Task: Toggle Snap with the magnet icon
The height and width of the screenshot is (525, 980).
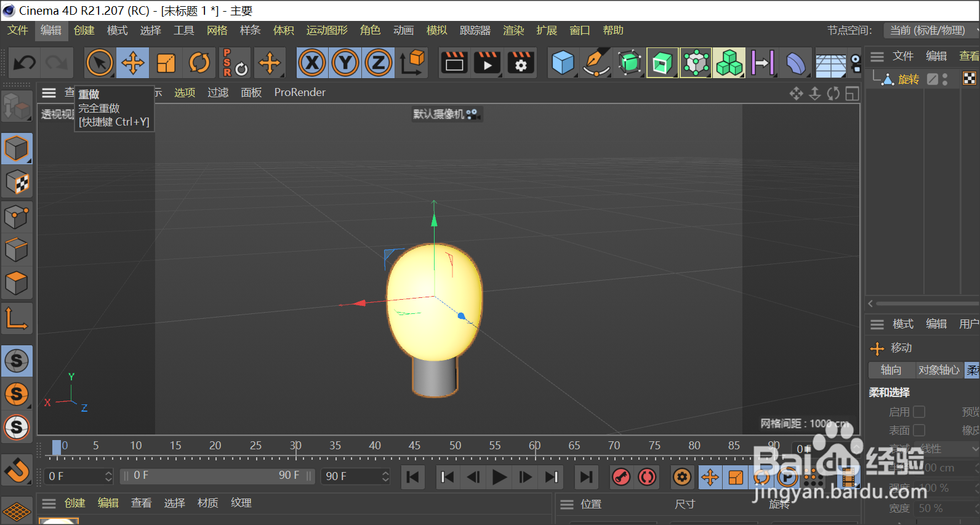Action: tap(17, 471)
